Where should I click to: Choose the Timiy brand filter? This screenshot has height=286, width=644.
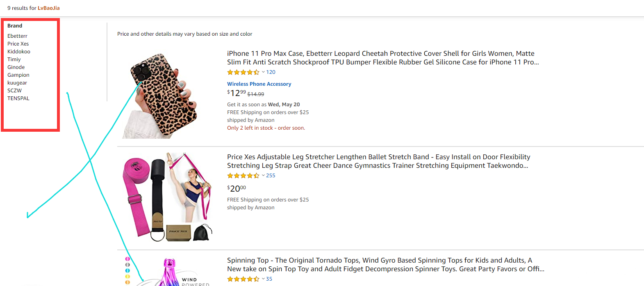pos(14,59)
